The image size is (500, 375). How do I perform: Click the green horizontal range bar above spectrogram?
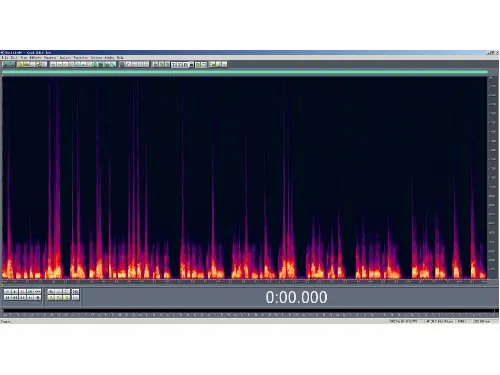pyautogui.click(x=245, y=72)
